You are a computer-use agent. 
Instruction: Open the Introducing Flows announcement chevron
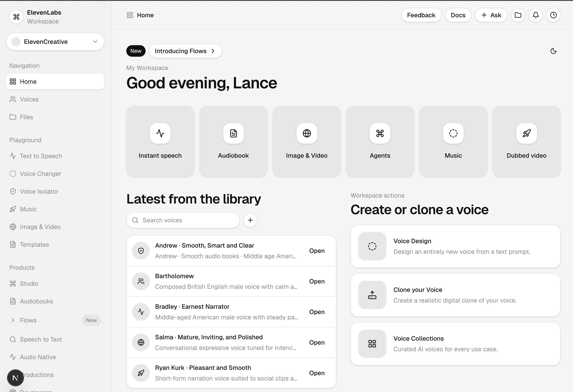coord(213,51)
